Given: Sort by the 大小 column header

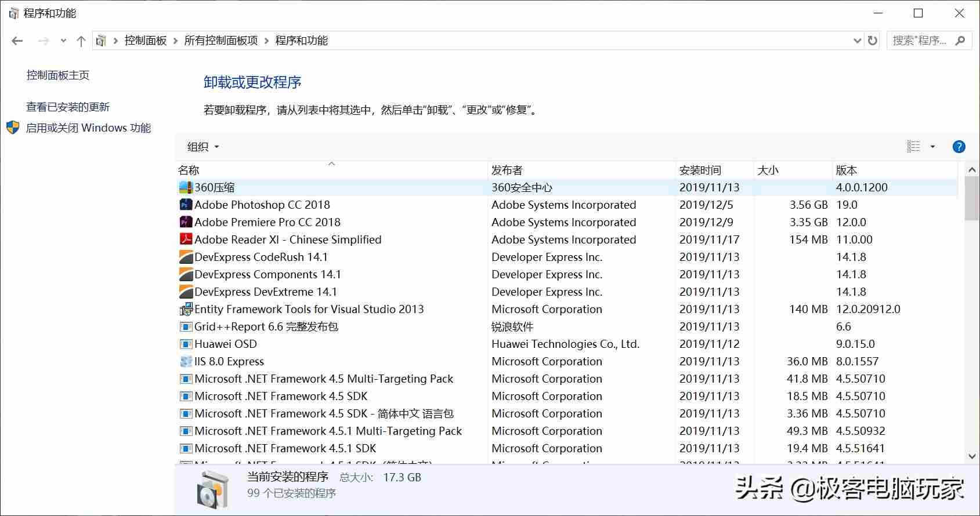Looking at the screenshot, I should point(793,170).
